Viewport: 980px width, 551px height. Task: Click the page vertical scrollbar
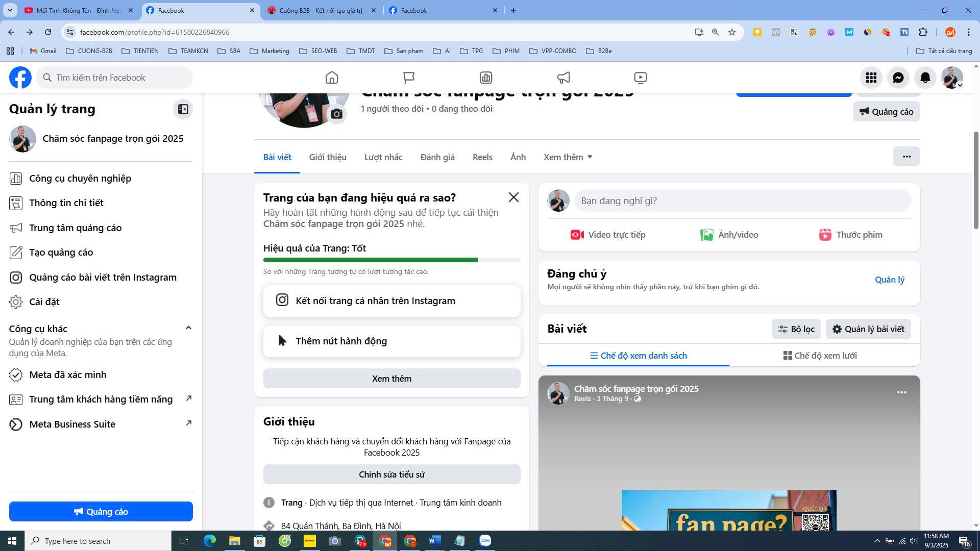pyautogui.click(x=976, y=180)
